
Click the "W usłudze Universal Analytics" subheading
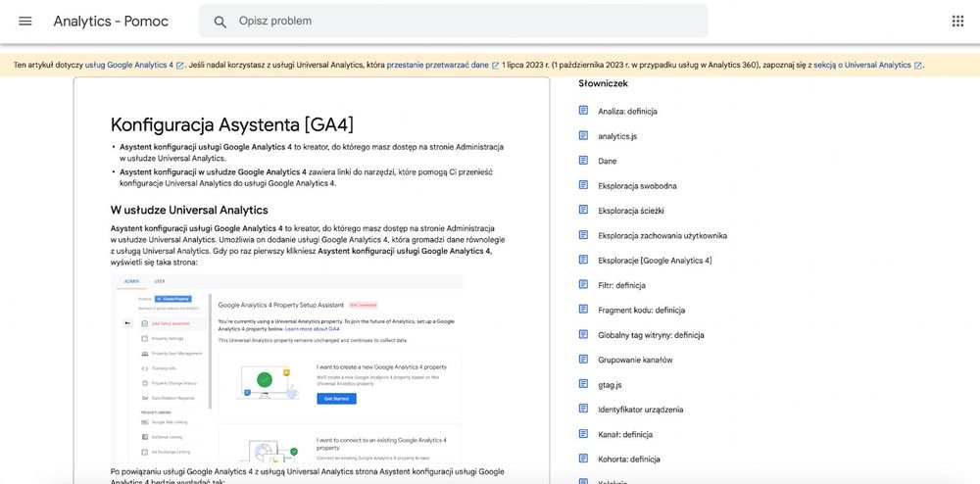point(189,210)
